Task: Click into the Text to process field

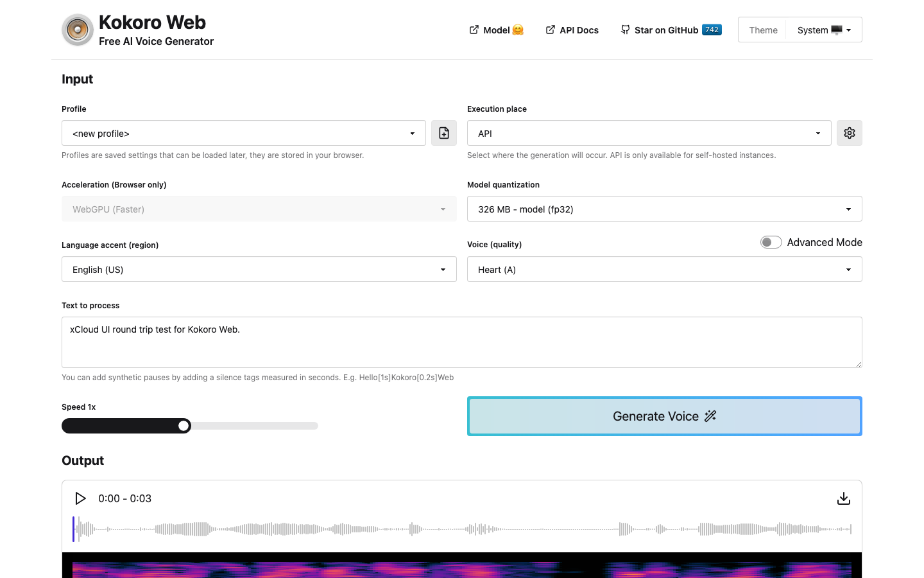Action: click(x=462, y=342)
